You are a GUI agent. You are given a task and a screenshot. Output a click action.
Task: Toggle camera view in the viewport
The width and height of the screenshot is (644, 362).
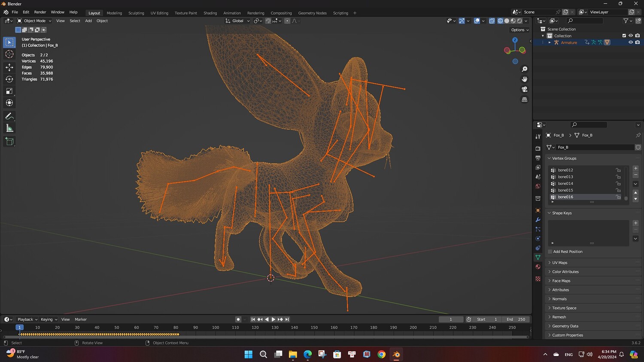coord(524,89)
